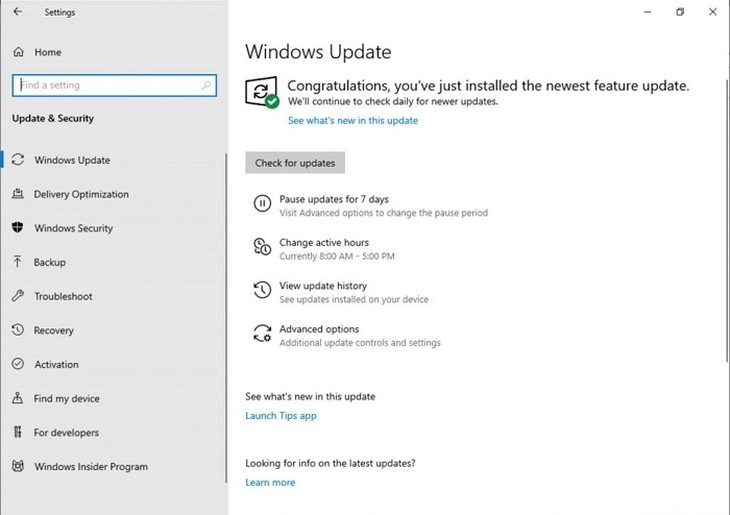Click the Windows Update sync arrows icon in the sidebar
This screenshot has height=515, width=730.
[18, 160]
